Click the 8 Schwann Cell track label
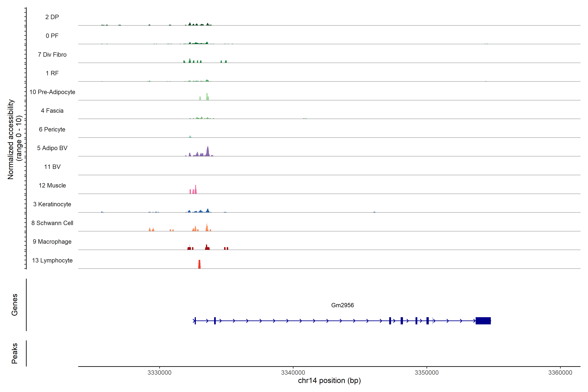The width and height of the screenshot is (588, 392). pos(52,223)
